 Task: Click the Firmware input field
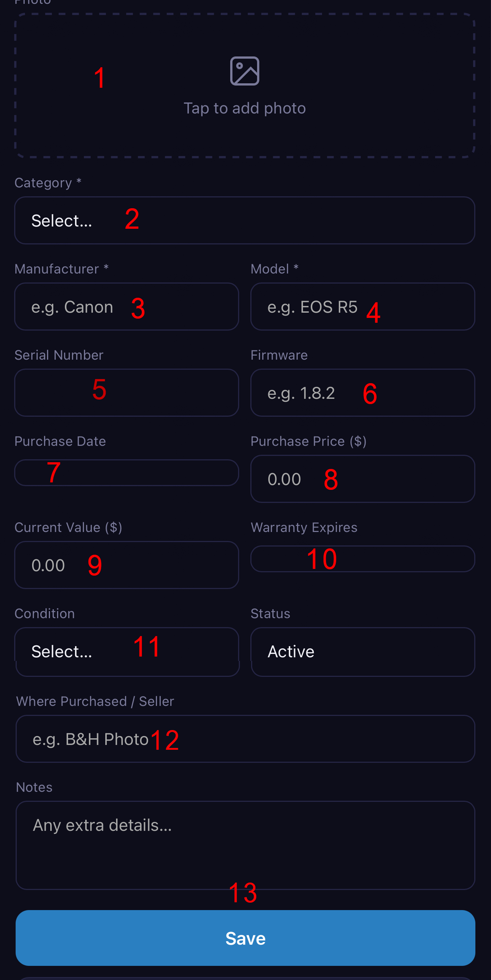[363, 393]
